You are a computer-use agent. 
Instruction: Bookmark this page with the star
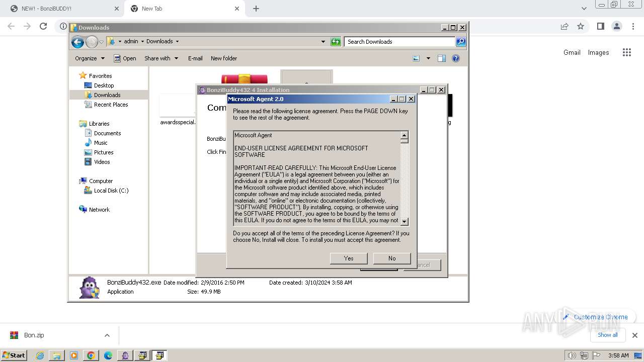point(581,27)
